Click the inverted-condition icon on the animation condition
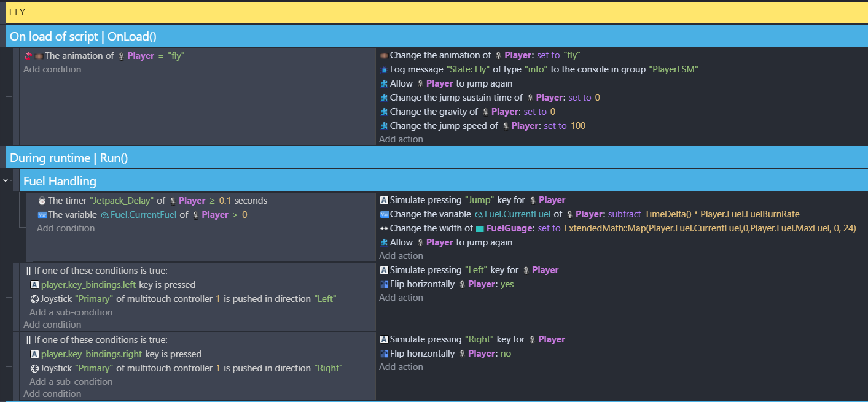Image resolution: width=868 pixels, height=402 pixels. click(28, 56)
